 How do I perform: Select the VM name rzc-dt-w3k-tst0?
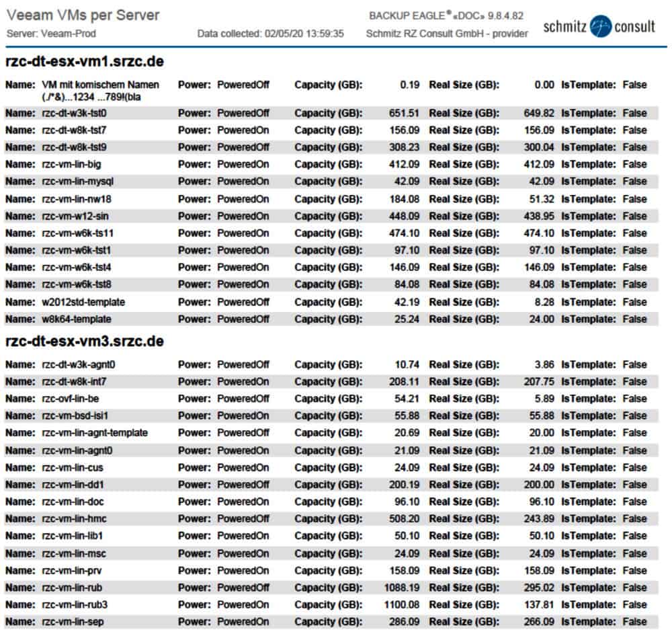(x=74, y=113)
